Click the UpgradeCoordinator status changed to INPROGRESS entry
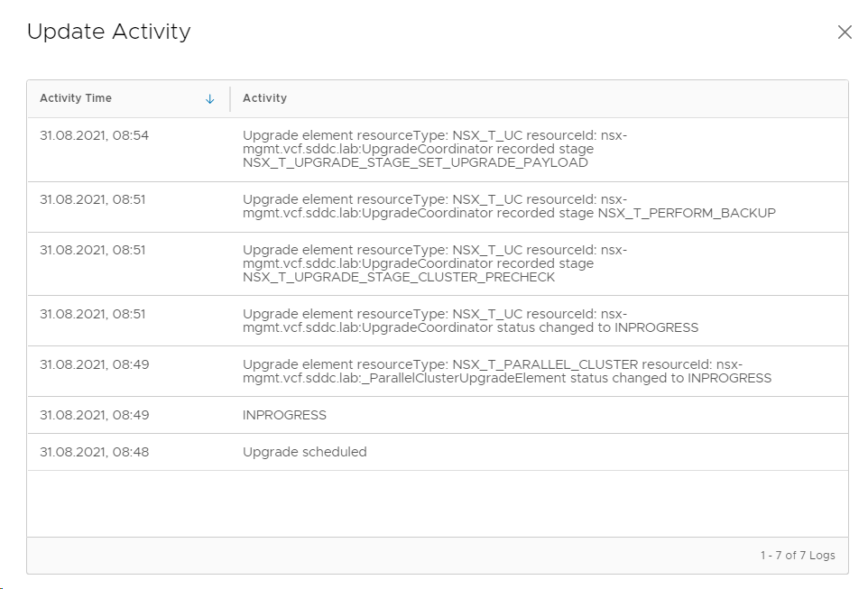This screenshot has height=589, width=868. click(470, 320)
